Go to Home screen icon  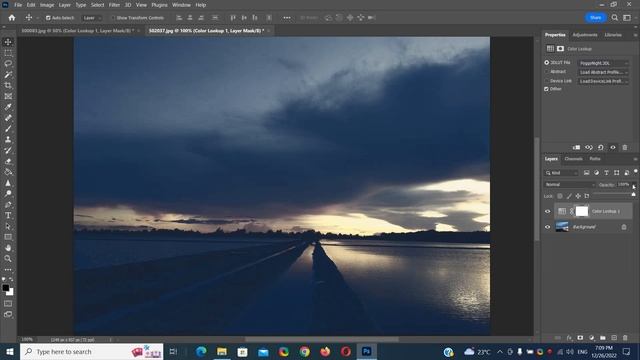click(x=12, y=18)
